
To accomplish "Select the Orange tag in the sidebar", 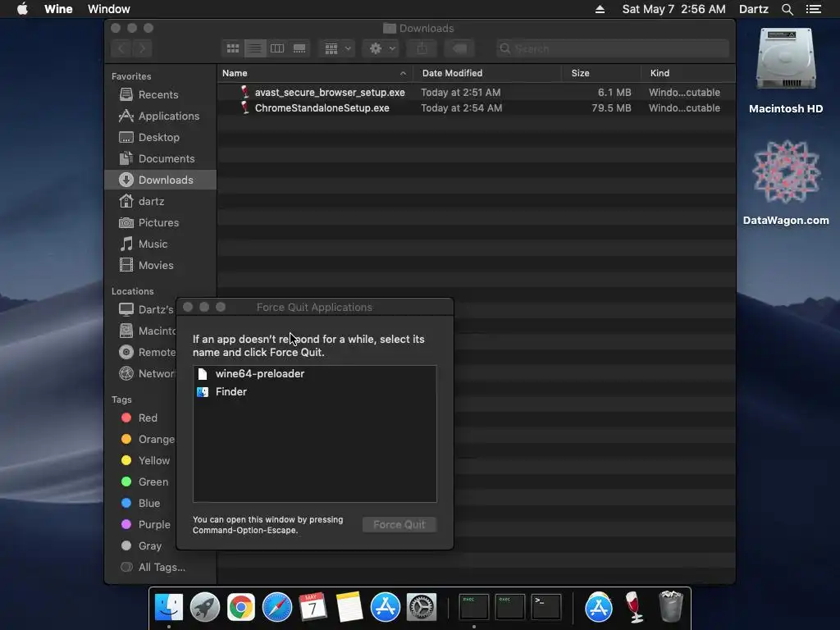I will click(148, 440).
